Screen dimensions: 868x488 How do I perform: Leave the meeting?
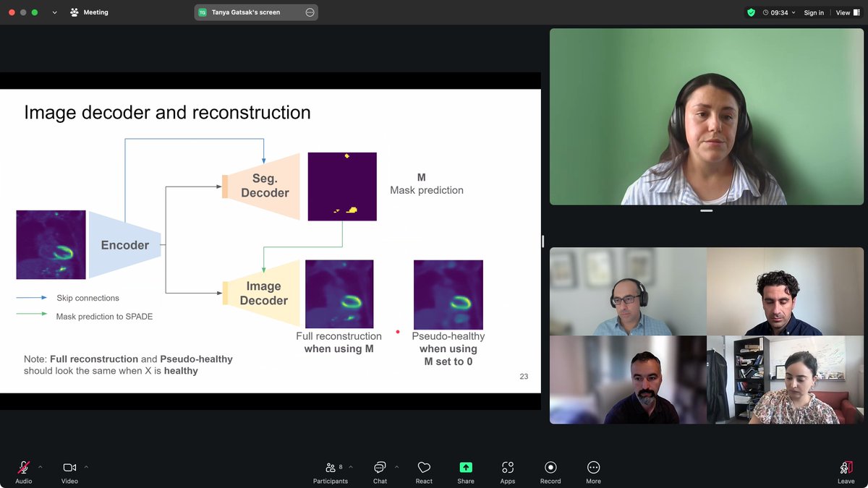tap(846, 472)
